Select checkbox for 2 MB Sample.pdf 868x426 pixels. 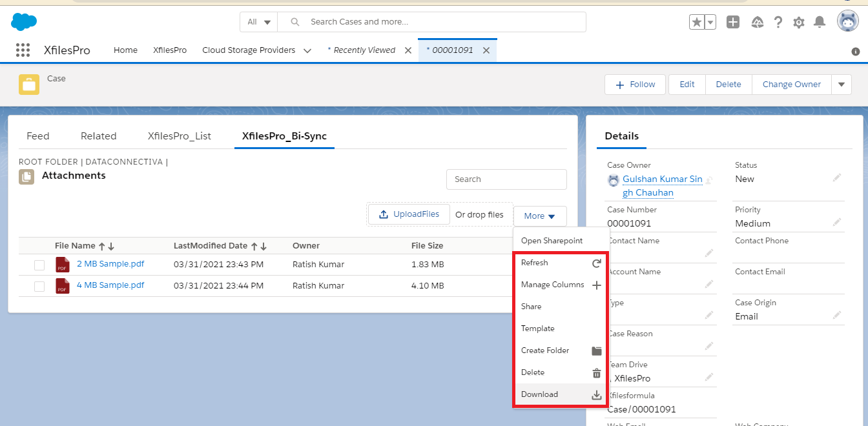[x=39, y=265]
